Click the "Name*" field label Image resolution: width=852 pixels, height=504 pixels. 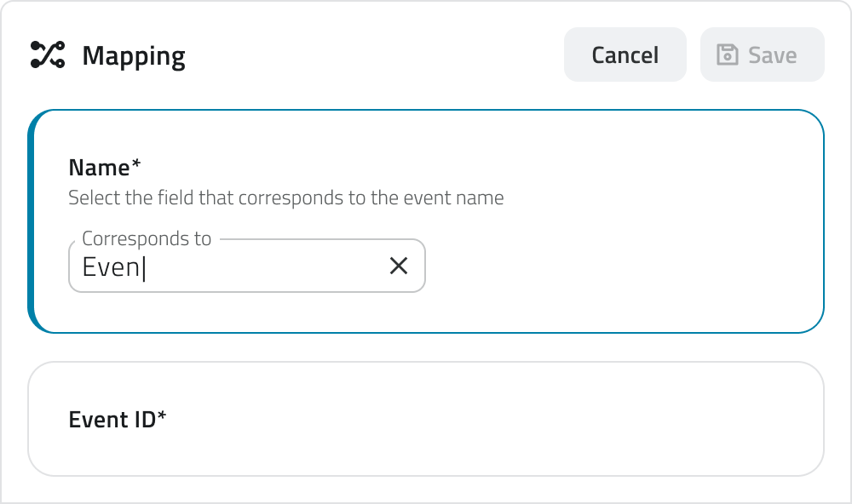tap(100, 167)
